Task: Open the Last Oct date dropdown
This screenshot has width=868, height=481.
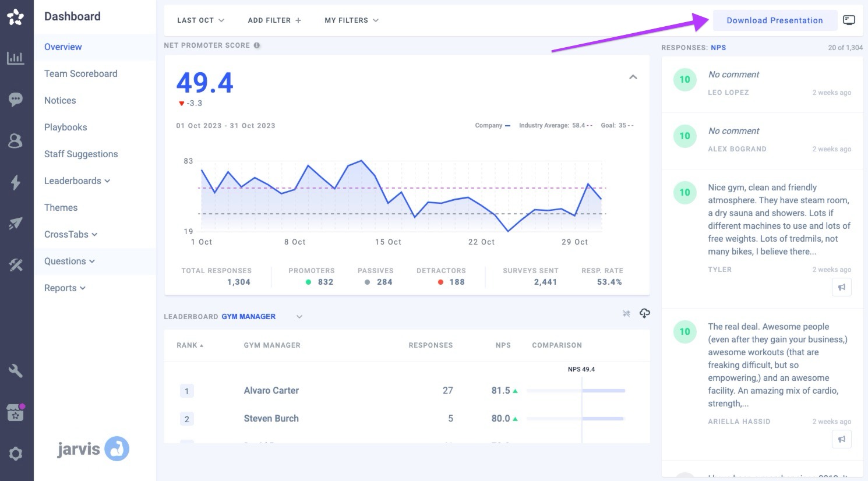Action: click(x=200, y=20)
